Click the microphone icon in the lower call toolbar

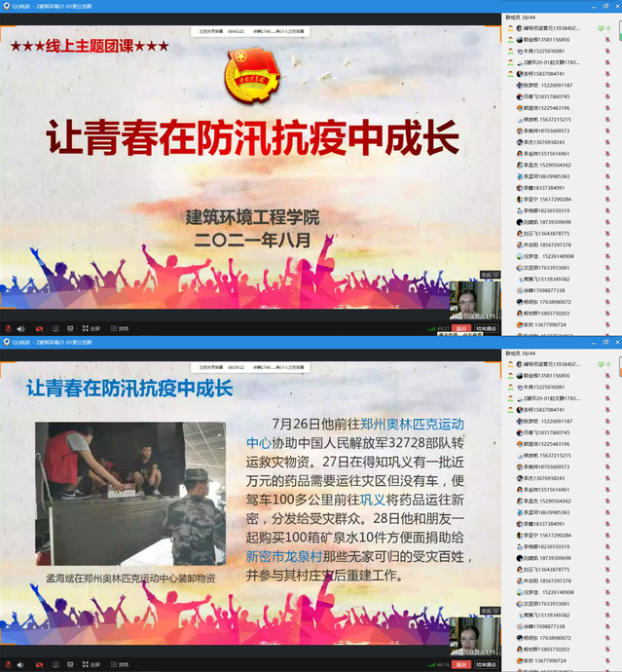[9, 665]
